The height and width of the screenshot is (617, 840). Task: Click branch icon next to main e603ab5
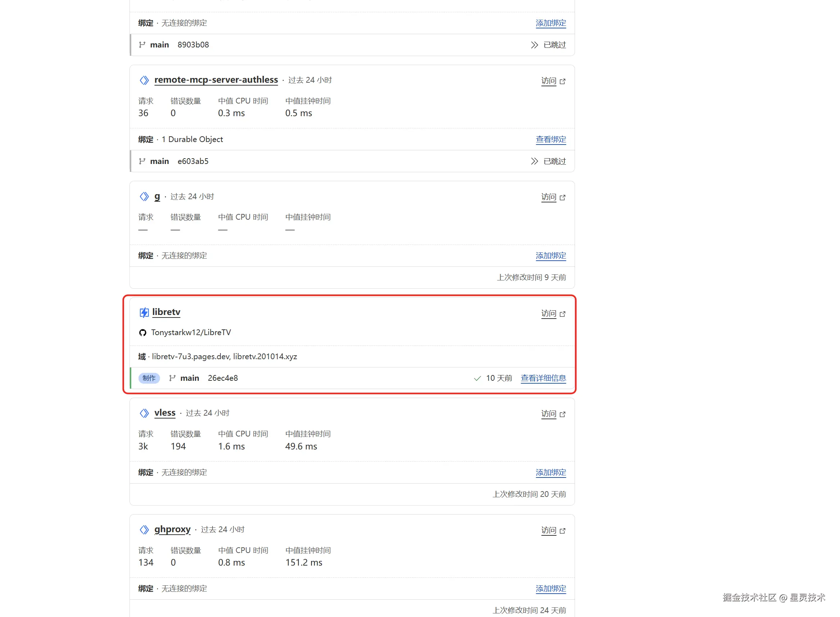pyautogui.click(x=142, y=161)
